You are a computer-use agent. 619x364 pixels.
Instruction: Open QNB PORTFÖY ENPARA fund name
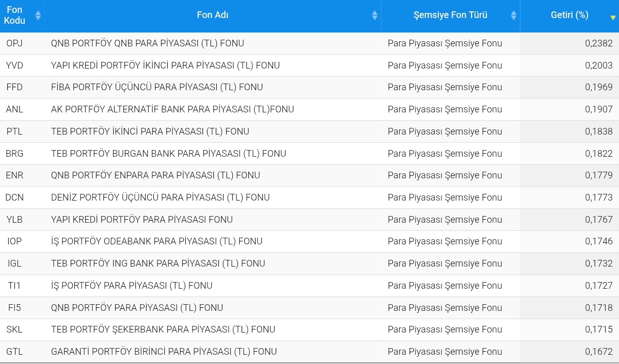click(155, 175)
